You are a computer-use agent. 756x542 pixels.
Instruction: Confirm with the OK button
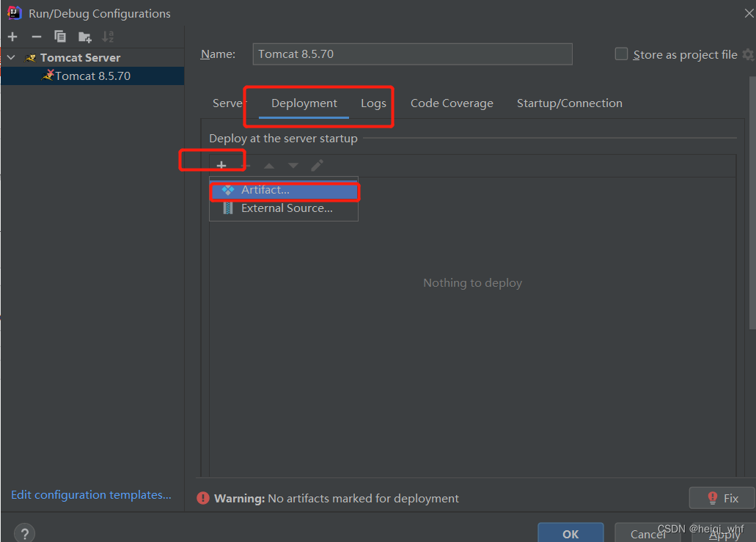(x=570, y=533)
